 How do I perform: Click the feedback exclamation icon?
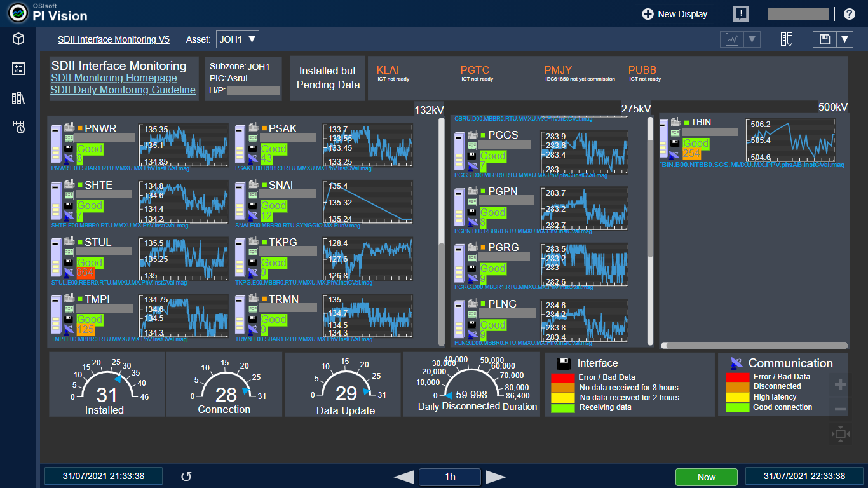tap(741, 14)
